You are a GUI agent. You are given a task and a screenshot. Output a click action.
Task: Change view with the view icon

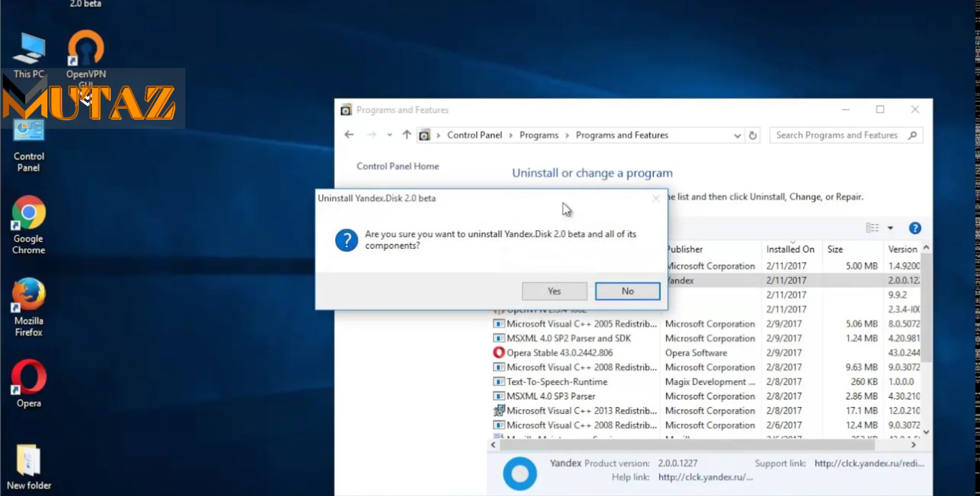(x=872, y=228)
